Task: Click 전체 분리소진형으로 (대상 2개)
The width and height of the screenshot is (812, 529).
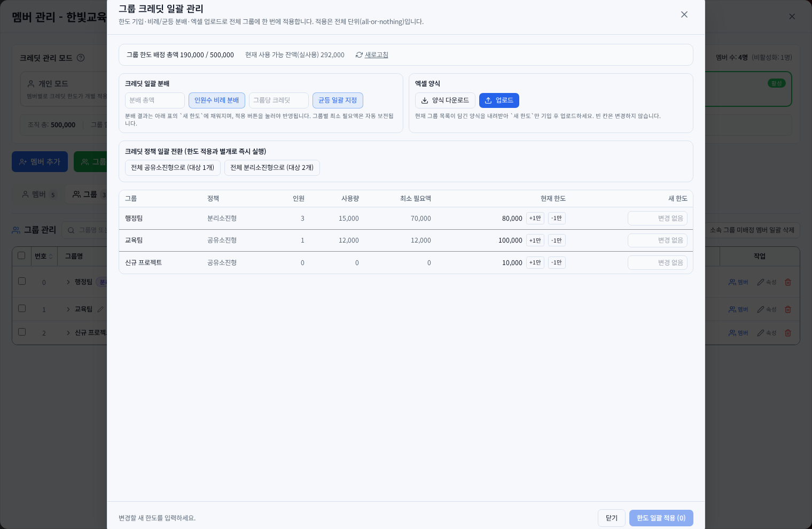Action: [x=272, y=168]
